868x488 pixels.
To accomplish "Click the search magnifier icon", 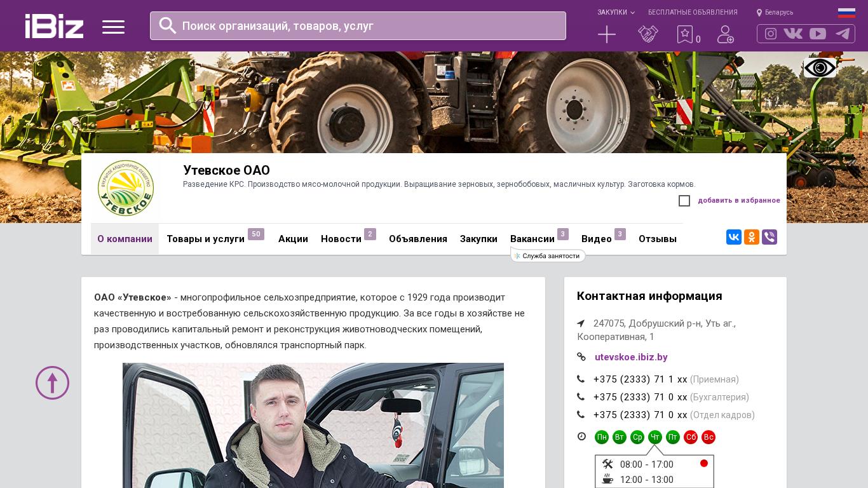I will click(167, 25).
